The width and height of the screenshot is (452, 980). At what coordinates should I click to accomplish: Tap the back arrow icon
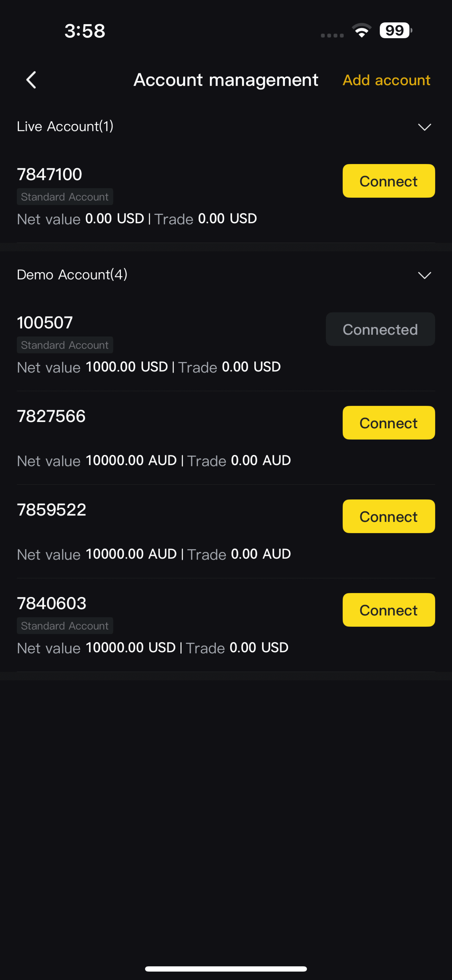pos(31,80)
